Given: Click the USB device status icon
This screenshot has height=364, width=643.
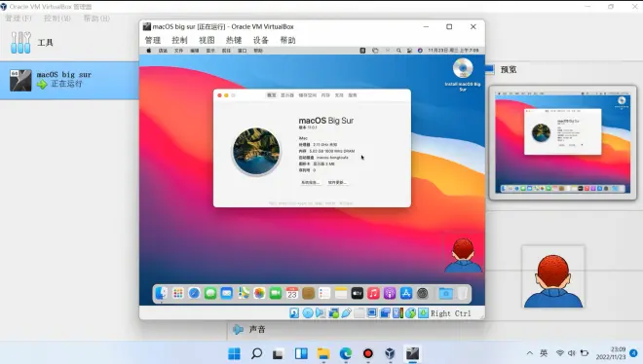Looking at the screenshot, I should tap(346, 313).
